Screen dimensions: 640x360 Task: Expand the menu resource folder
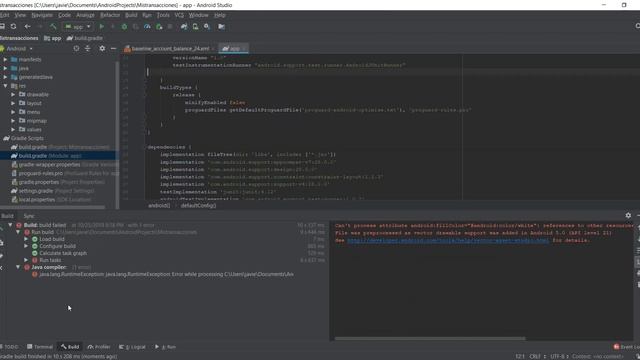[13, 112]
